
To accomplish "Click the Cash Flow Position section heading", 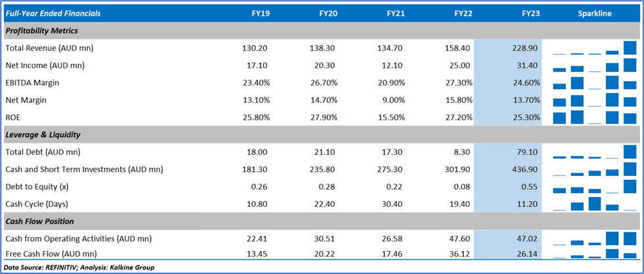I will click(39, 221).
